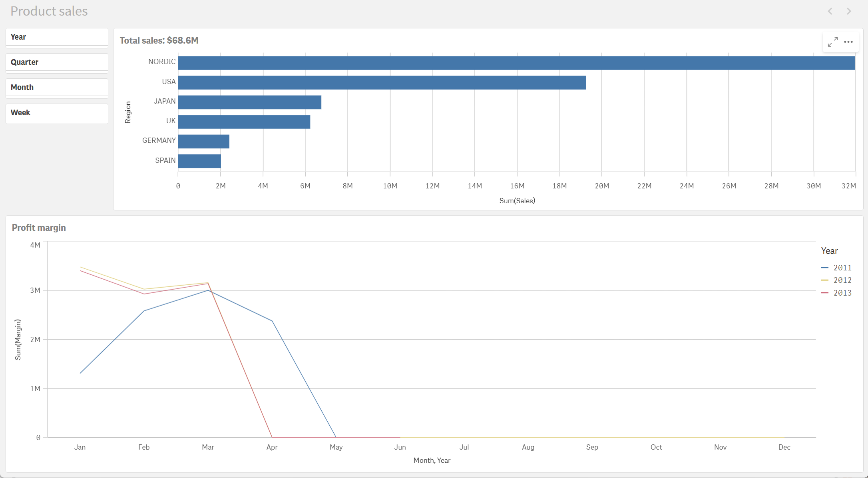
Task: Go to next sheet arrow
Action: point(849,11)
